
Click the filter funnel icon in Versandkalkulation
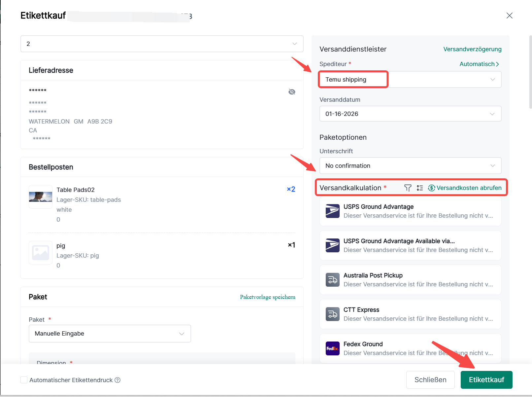[x=408, y=188]
